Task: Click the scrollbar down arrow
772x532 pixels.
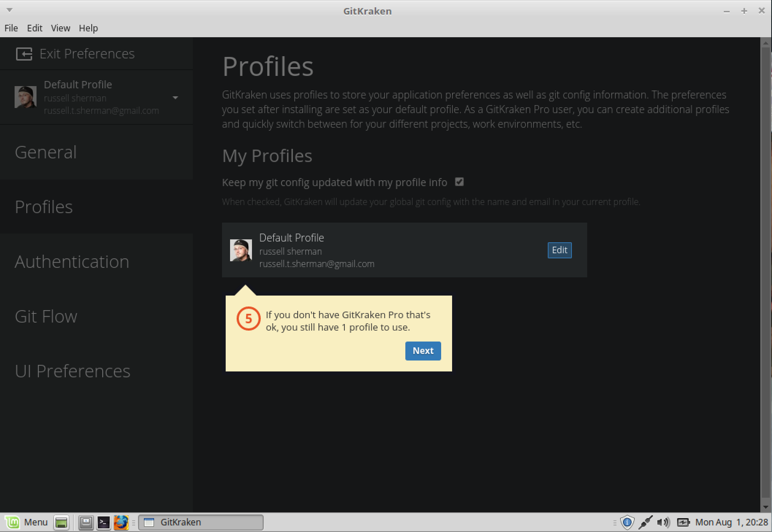Action: click(766, 507)
